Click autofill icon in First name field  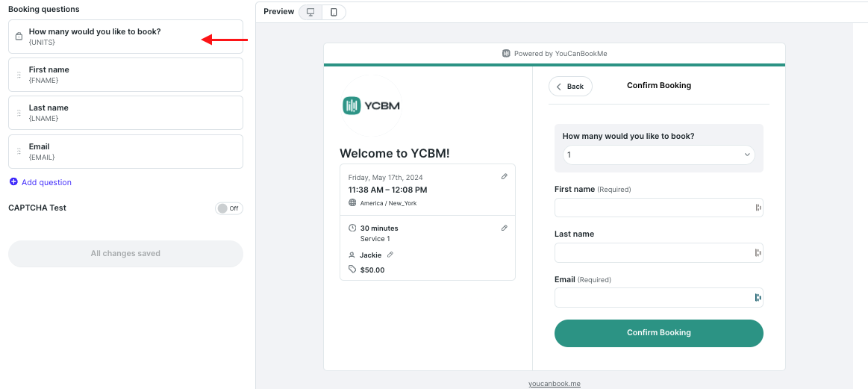[x=758, y=208]
